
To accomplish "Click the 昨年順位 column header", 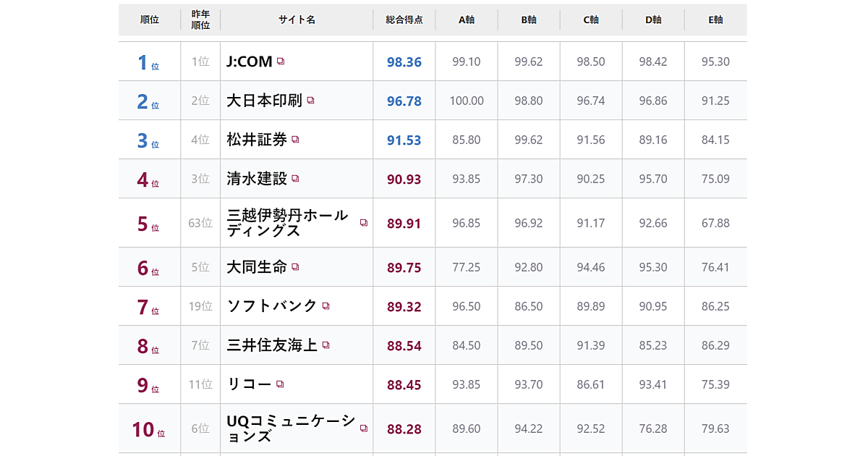I will 200,20.
